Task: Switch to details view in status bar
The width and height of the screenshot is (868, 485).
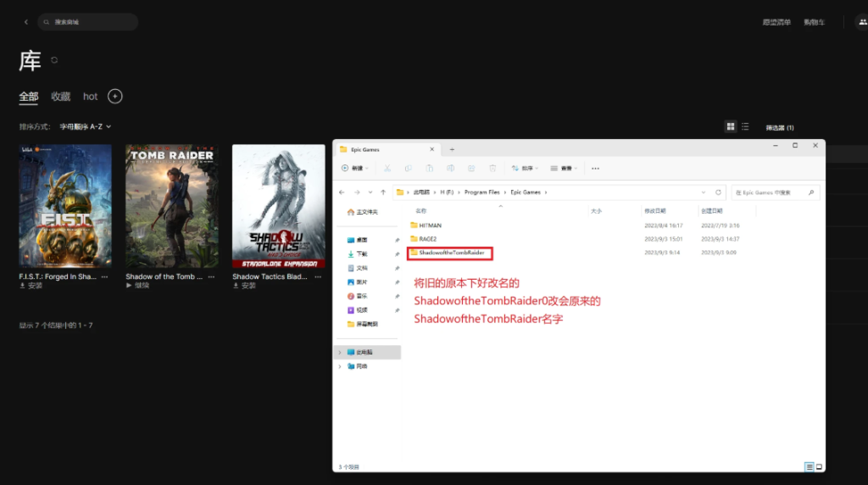Action: click(810, 467)
